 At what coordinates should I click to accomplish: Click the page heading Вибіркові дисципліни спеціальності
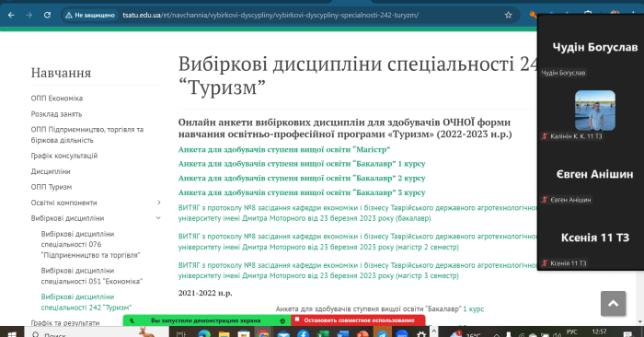(357, 76)
